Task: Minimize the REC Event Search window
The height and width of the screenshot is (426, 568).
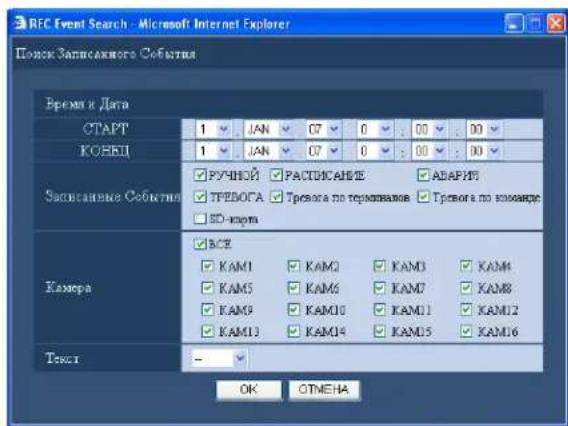Action: tap(514, 24)
